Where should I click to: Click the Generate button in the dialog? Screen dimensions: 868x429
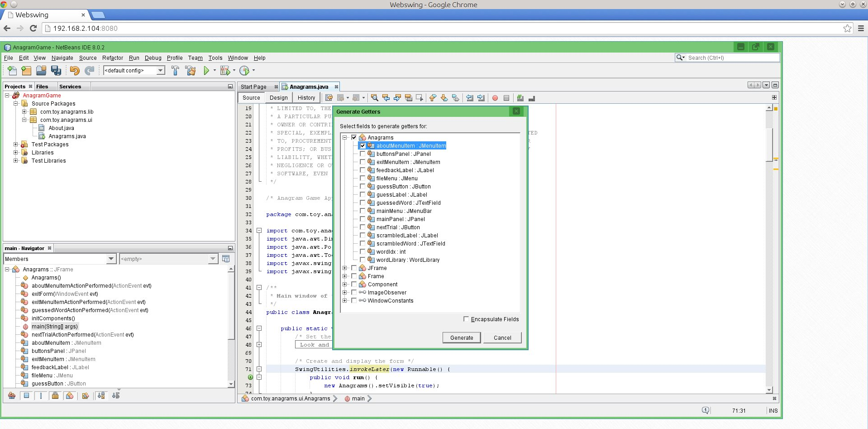coord(461,337)
